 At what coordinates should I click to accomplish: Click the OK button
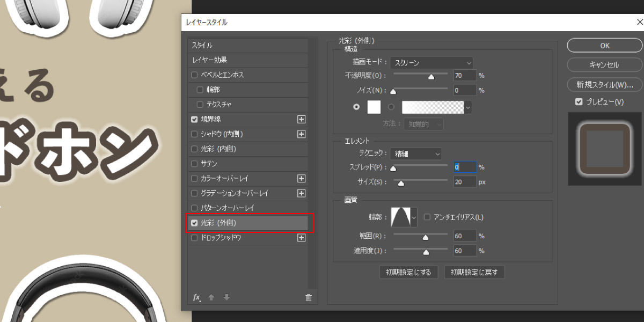(x=604, y=46)
